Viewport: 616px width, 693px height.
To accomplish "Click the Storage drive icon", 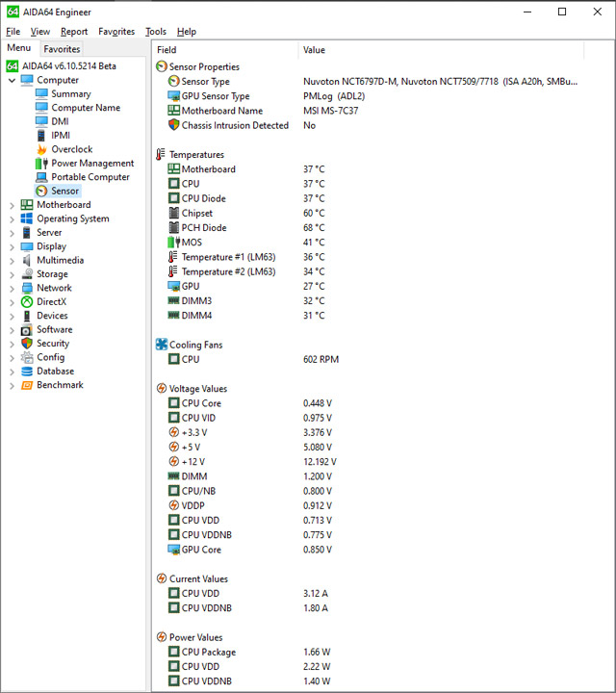I will [x=27, y=274].
